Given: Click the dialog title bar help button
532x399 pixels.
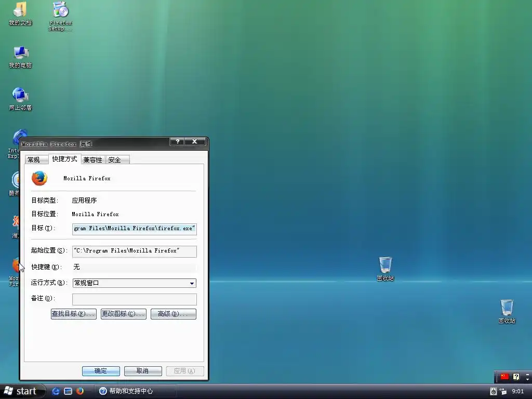Looking at the screenshot, I should point(177,141).
